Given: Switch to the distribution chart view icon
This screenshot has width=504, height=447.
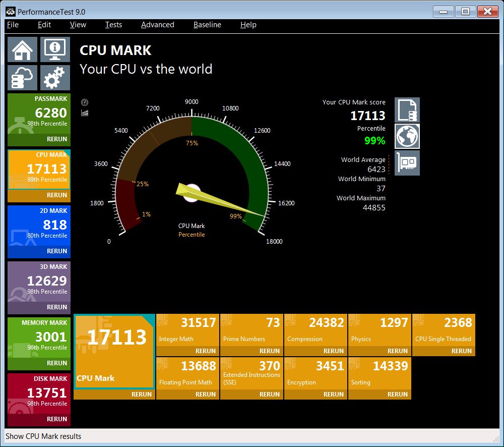Looking at the screenshot, I should pos(85,113).
